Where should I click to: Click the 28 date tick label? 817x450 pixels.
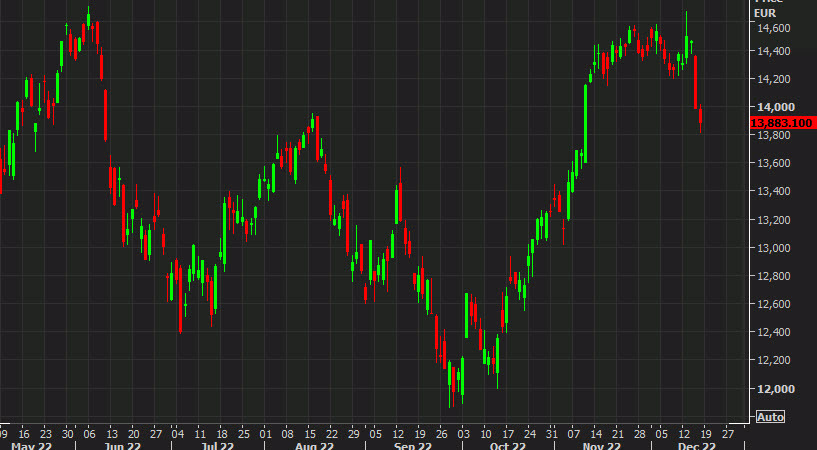point(640,434)
